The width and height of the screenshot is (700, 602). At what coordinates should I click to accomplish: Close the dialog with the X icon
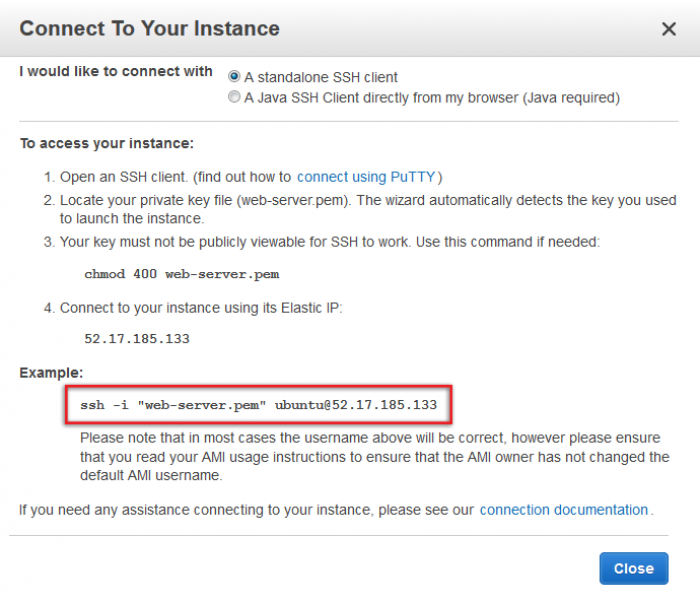pyautogui.click(x=668, y=29)
